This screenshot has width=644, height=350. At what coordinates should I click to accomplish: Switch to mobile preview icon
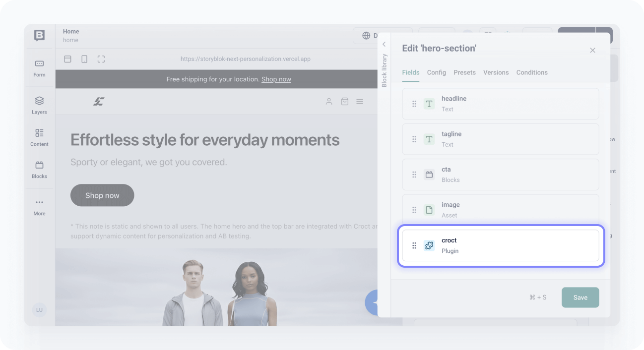pyautogui.click(x=84, y=59)
